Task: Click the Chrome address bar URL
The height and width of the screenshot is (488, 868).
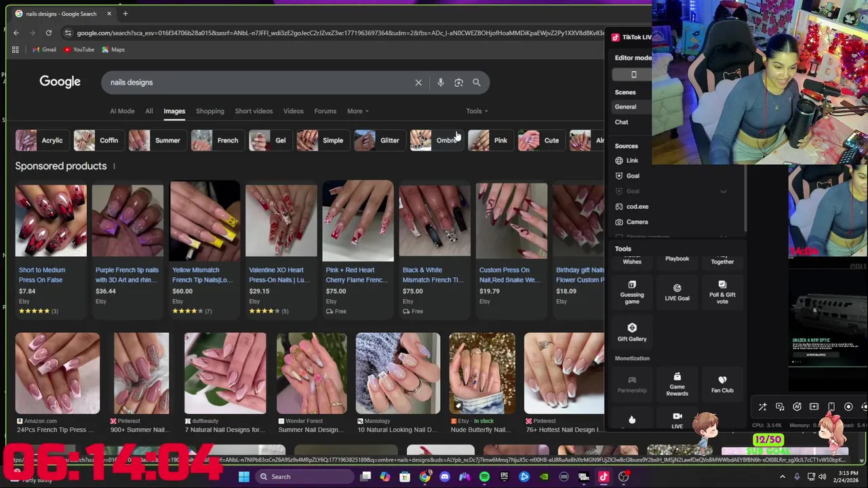Action: click(339, 33)
